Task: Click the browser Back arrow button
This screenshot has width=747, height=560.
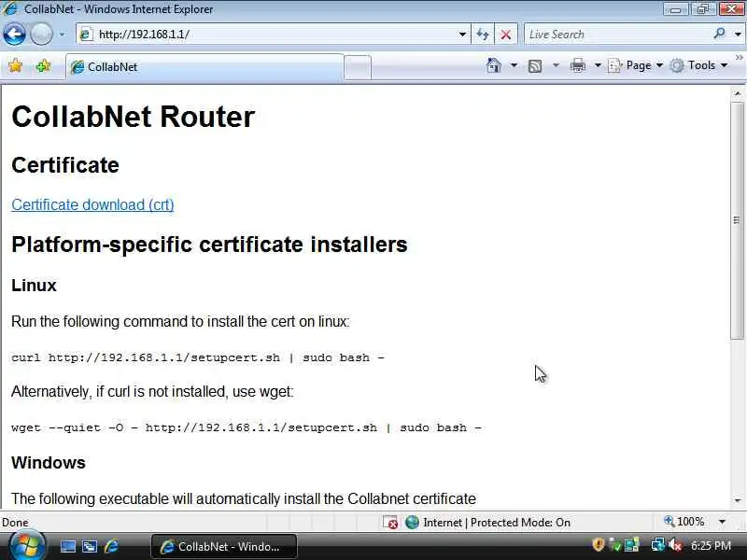Action: click(14, 35)
